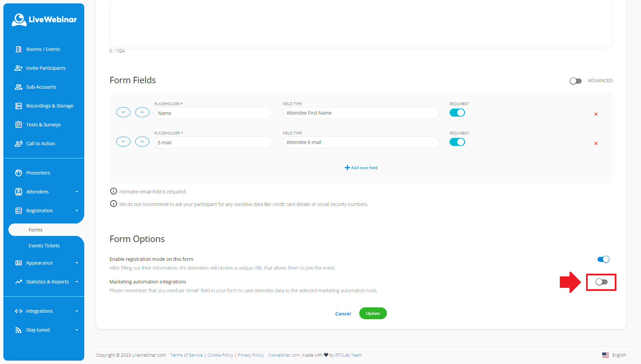Screen dimensions: 641x364
Task: Click the LiveWebinar logo
Action: [44, 20]
